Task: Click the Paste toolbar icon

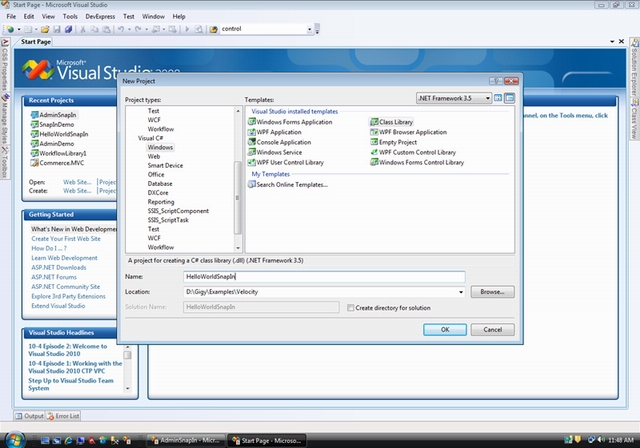Action: point(106,29)
